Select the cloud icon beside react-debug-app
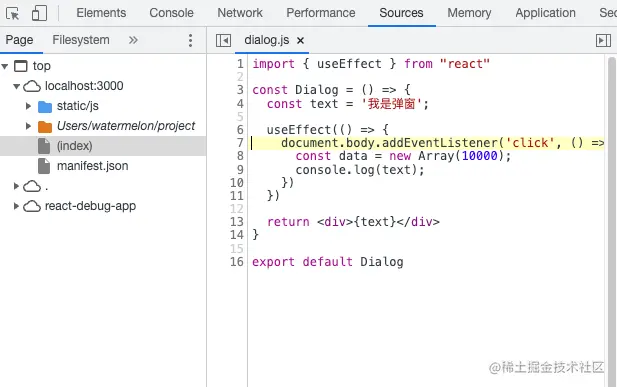This screenshot has height=387, width=617. tap(32, 206)
